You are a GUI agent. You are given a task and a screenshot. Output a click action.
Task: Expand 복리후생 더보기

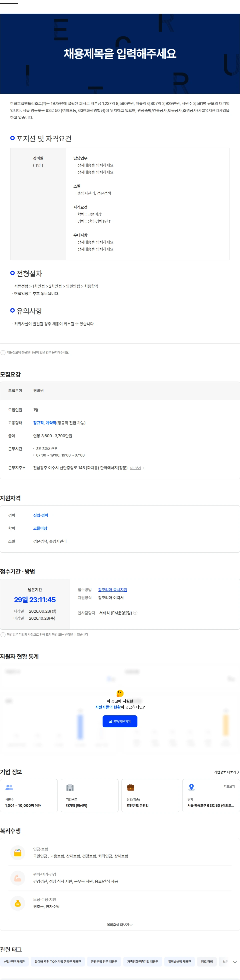(x=120, y=925)
